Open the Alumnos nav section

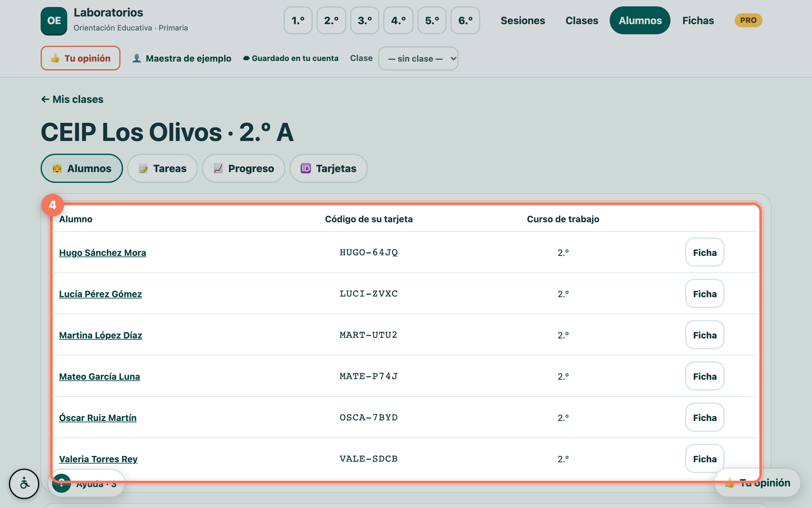coord(640,21)
